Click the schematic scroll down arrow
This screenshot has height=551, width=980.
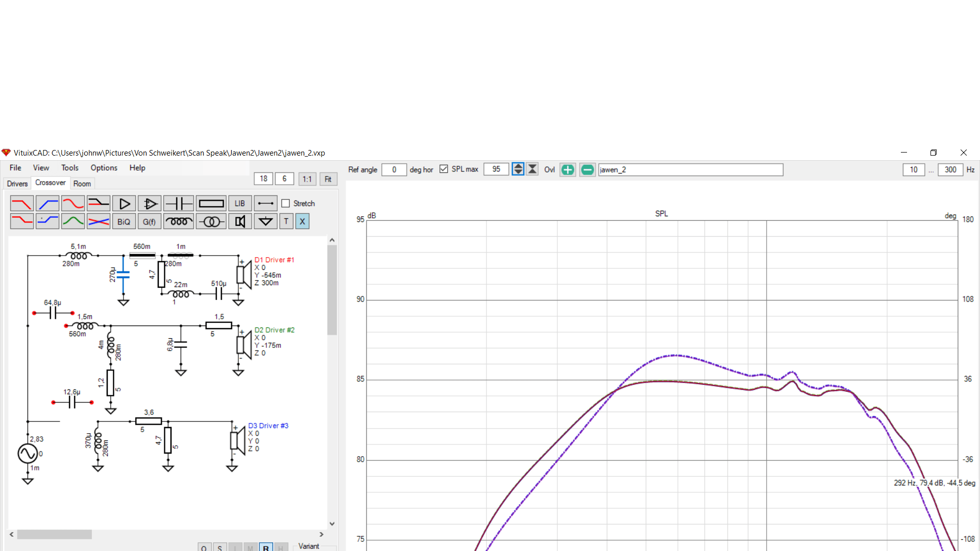pyautogui.click(x=332, y=523)
